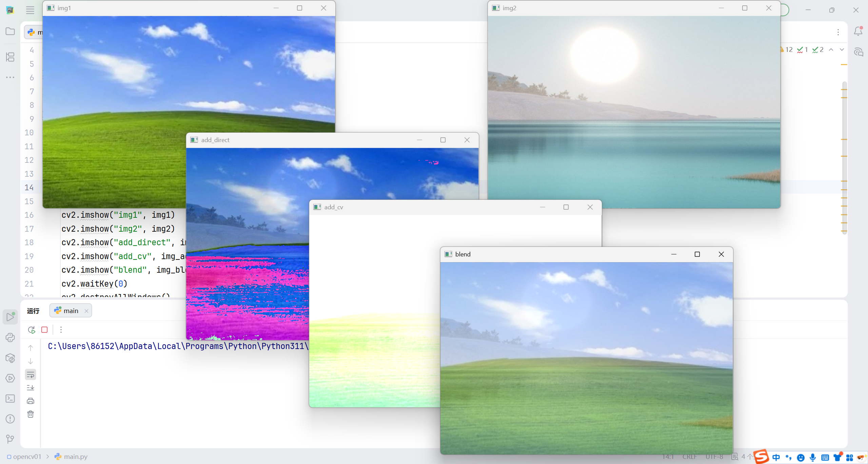
Task: Select the main run tab
Action: 71,311
